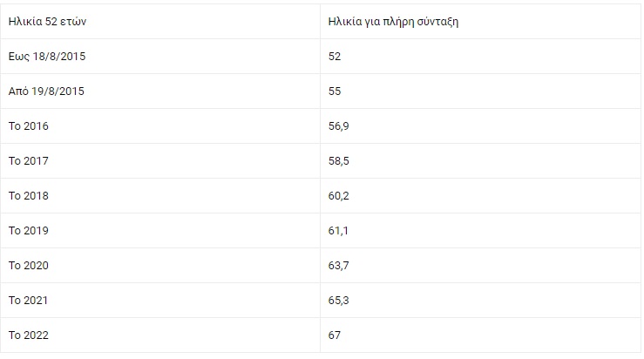Select the value 52 in the table
This screenshot has width=644, height=359.
click(x=335, y=57)
